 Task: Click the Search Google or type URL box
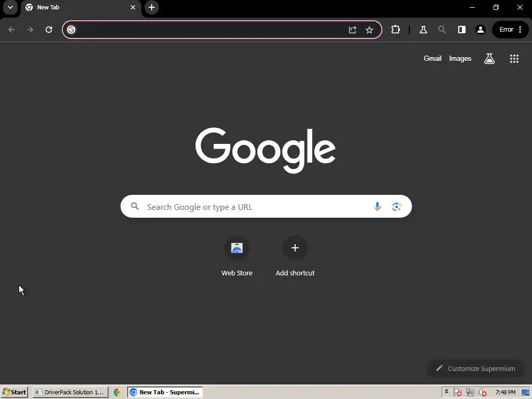(x=266, y=206)
